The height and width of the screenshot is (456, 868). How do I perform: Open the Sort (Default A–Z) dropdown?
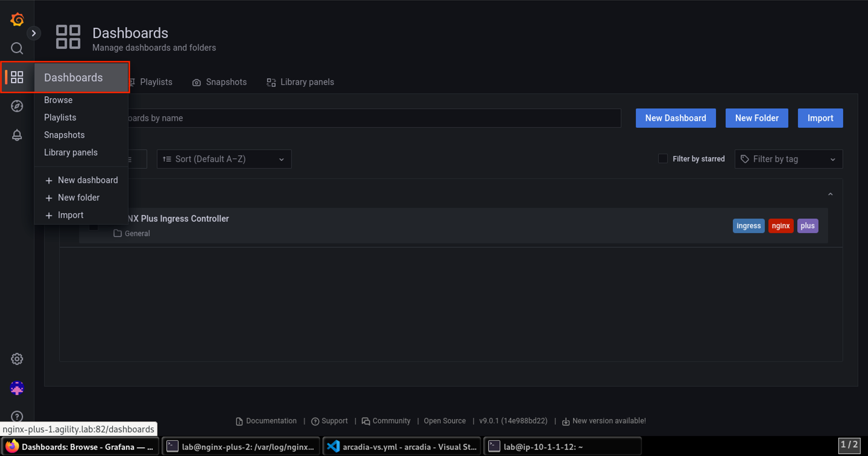point(224,159)
